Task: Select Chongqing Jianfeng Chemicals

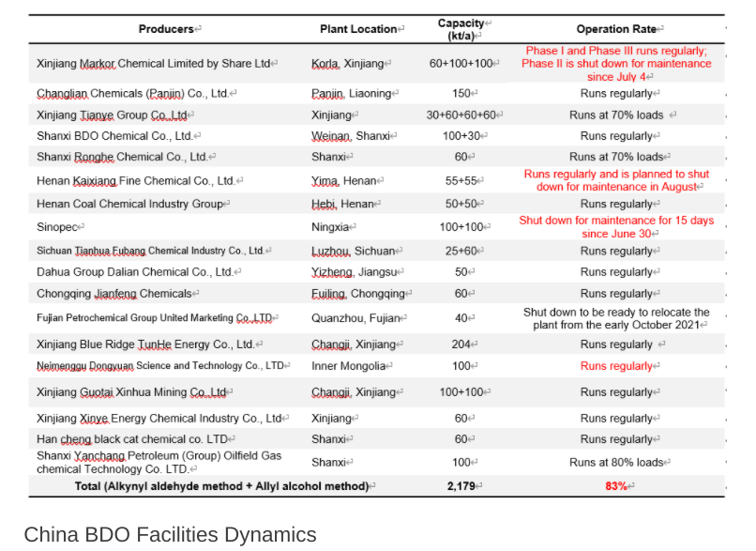Action: click(114, 294)
